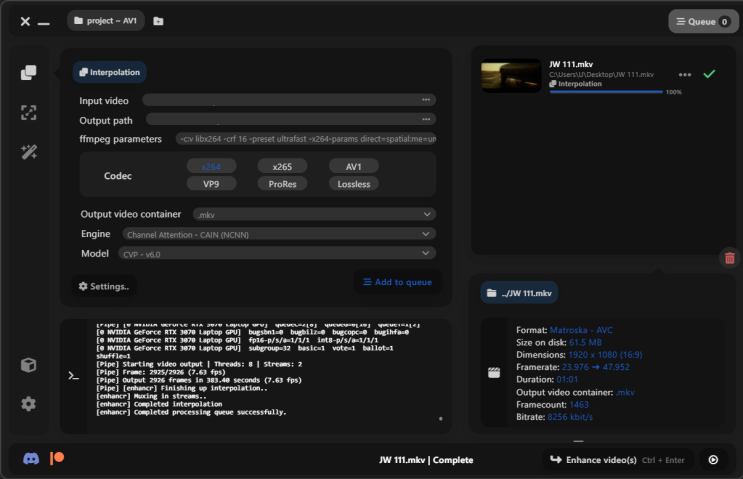Click the green checkmark on JW 111.mkv
743x479 pixels.
(709, 74)
